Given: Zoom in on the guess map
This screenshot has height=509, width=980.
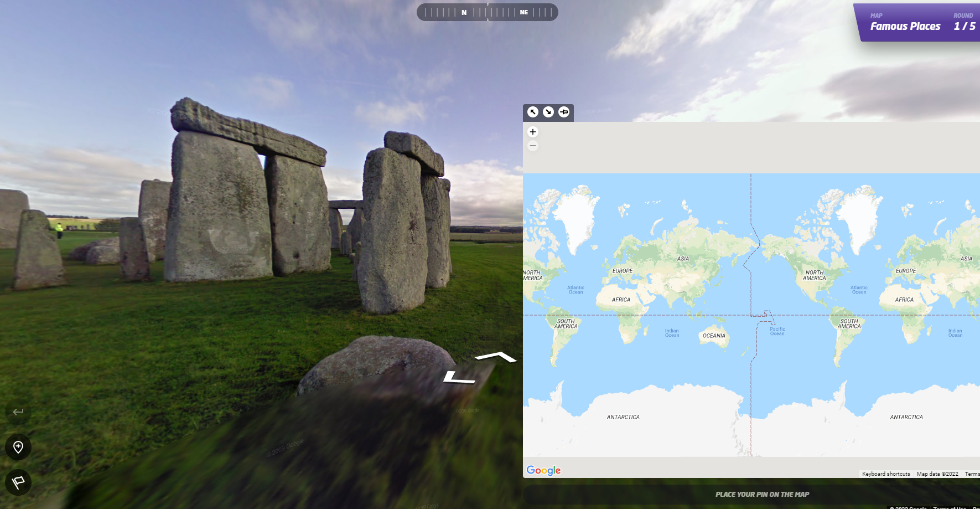Looking at the screenshot, I should tap(533, 132).
